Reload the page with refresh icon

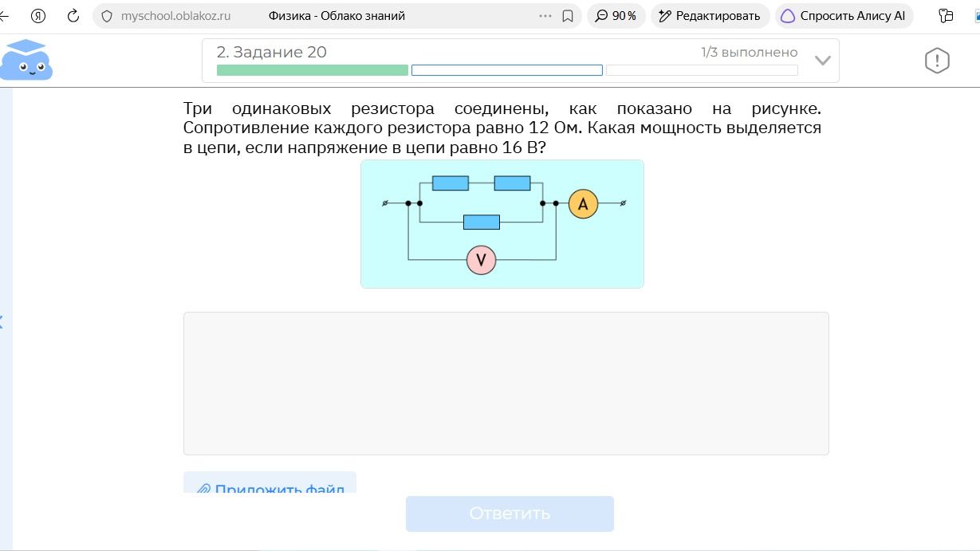[x=73, y=16]
